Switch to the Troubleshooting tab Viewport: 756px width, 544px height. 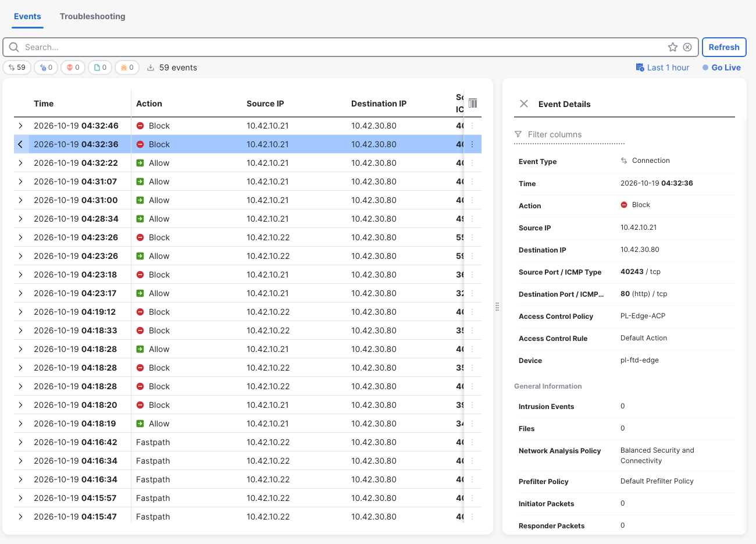pos(92,16)
